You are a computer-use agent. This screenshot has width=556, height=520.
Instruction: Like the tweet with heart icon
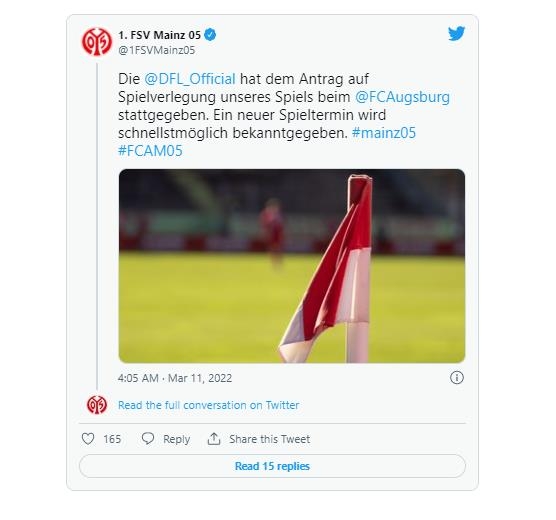(x=88, y=439)
